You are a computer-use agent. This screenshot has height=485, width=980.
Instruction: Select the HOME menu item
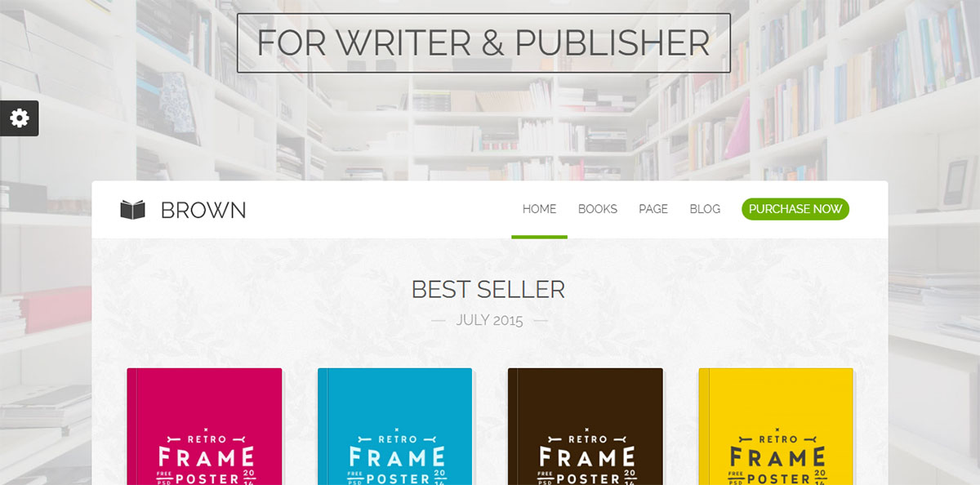(539, 209)
